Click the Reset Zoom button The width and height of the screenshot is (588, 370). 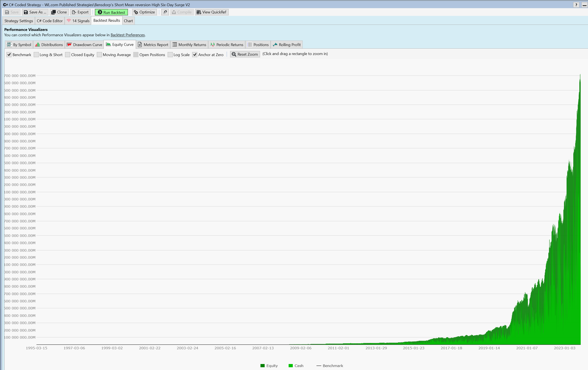pyautogui.click(x=245, y=54)
